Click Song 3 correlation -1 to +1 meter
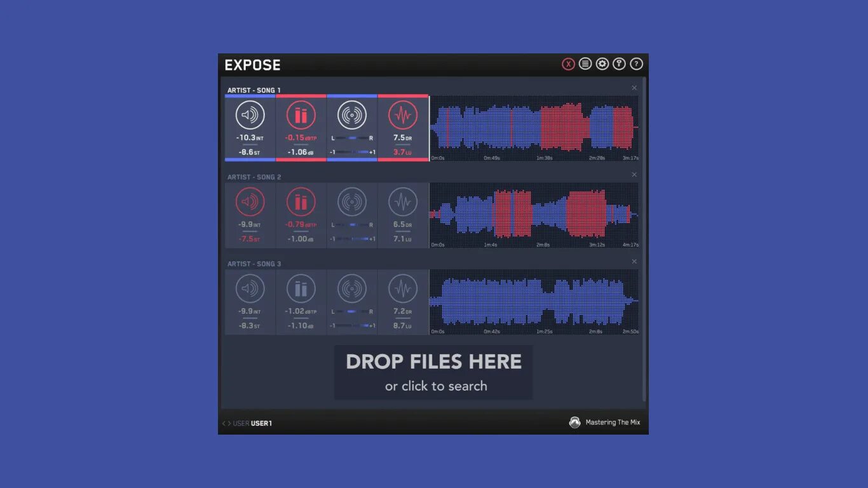This screenshot has height=488, width=868. [352, 326]
